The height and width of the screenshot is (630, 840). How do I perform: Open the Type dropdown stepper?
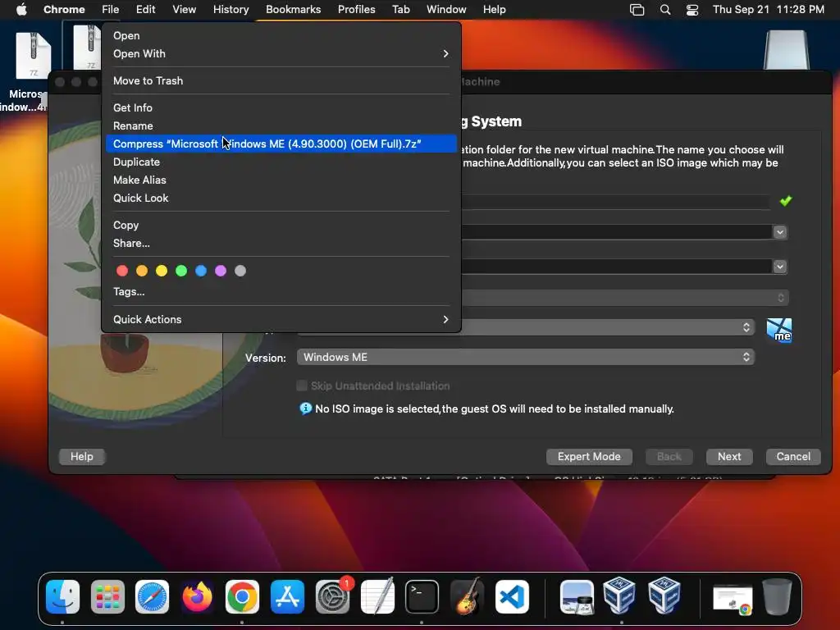pyautogui.click(x=746, y=327)
